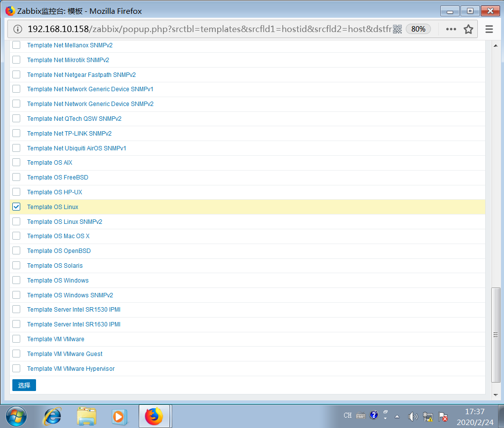Open the Template VM VMware link
The image size is (504, 428).
[x=56, y=339]
